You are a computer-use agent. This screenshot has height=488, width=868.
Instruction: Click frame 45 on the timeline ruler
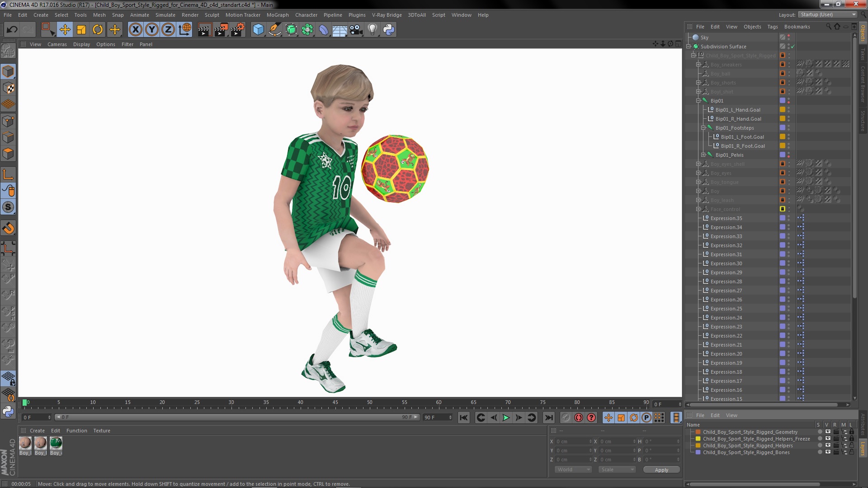(335, 403)
